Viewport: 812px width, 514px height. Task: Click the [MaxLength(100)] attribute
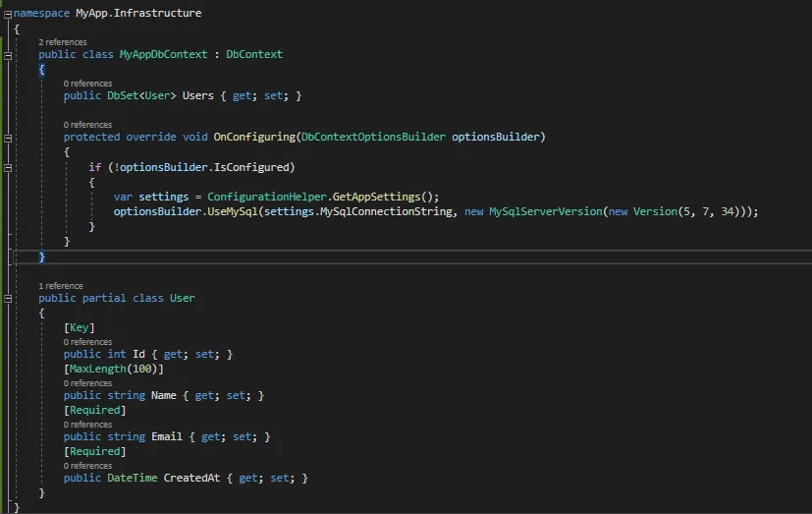coord(114,369)
